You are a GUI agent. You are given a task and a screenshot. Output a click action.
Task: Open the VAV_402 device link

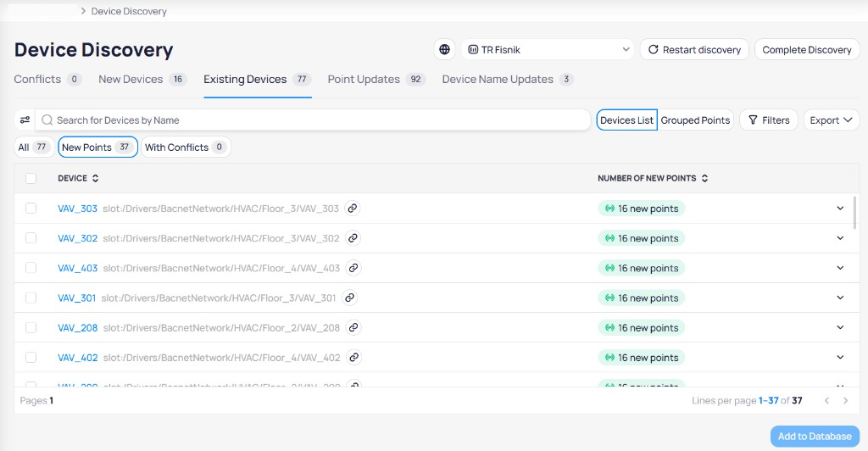click(x=77, y=358)
